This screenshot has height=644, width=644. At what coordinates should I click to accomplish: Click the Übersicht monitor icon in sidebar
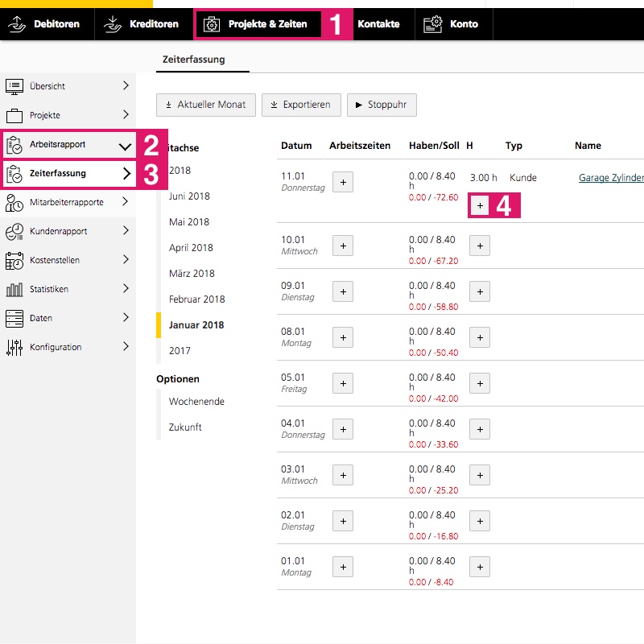click(14, 86)
